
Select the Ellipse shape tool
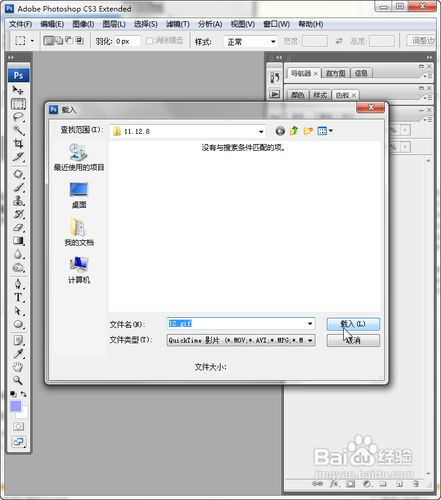(x=18, y=324)
